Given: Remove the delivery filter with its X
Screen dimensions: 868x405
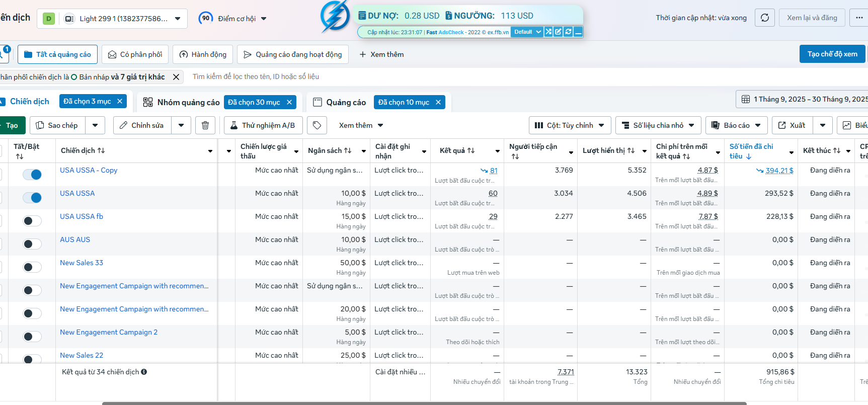Looking at the screenshot, I should 176,77.
